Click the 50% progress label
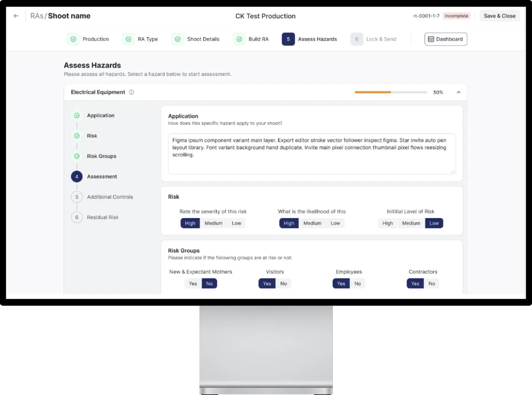Image resolution: width=532 pixels, height=395 pixels. click(438, 92)
